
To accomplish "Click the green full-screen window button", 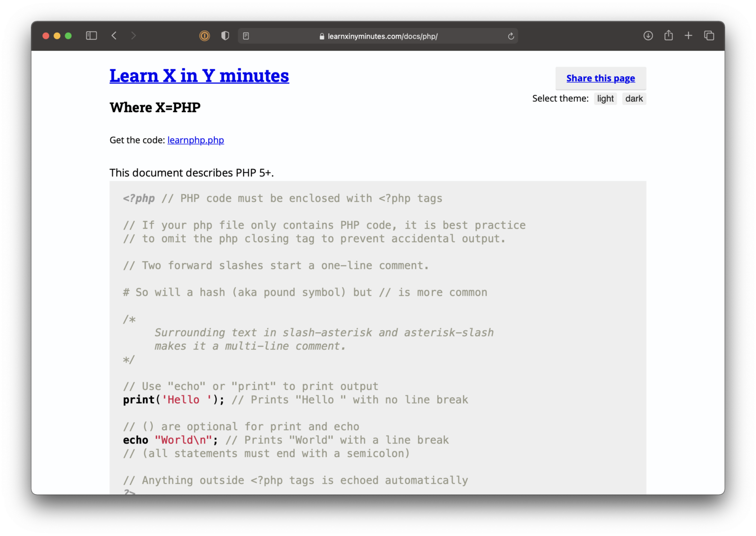I will coord(69,36).
